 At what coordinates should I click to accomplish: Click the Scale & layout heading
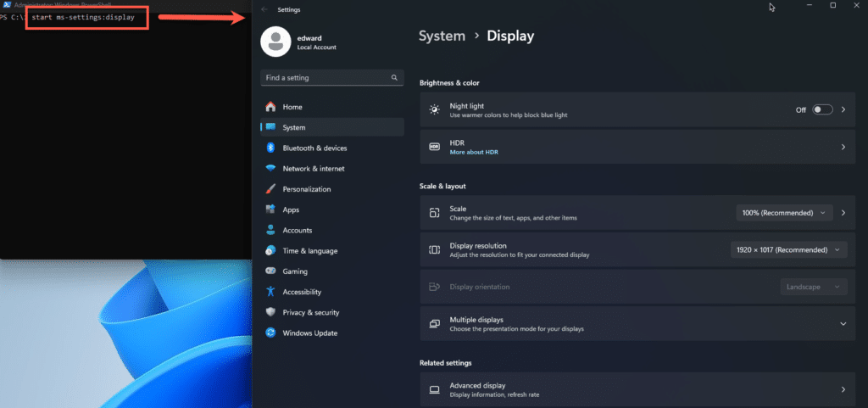click(x=442, y=186)
